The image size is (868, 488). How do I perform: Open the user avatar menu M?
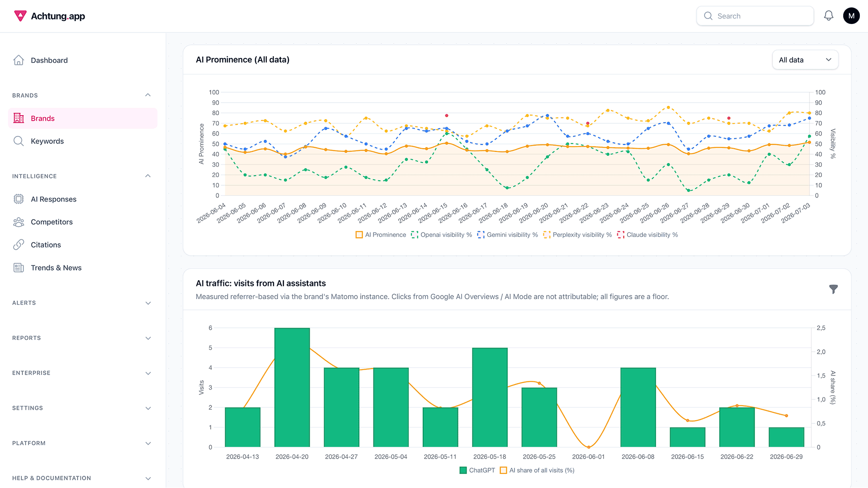(851, 16)
